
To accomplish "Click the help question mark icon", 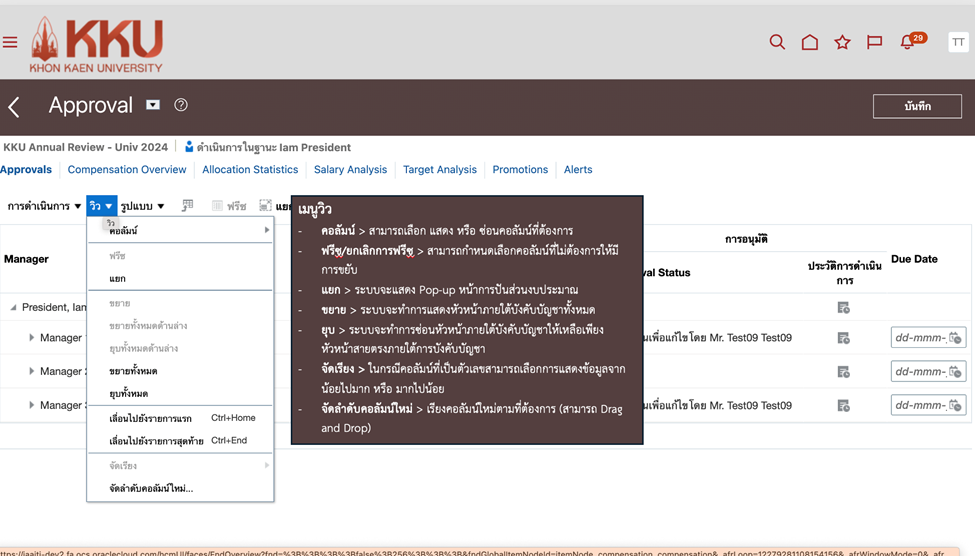I will click(181, 105).
